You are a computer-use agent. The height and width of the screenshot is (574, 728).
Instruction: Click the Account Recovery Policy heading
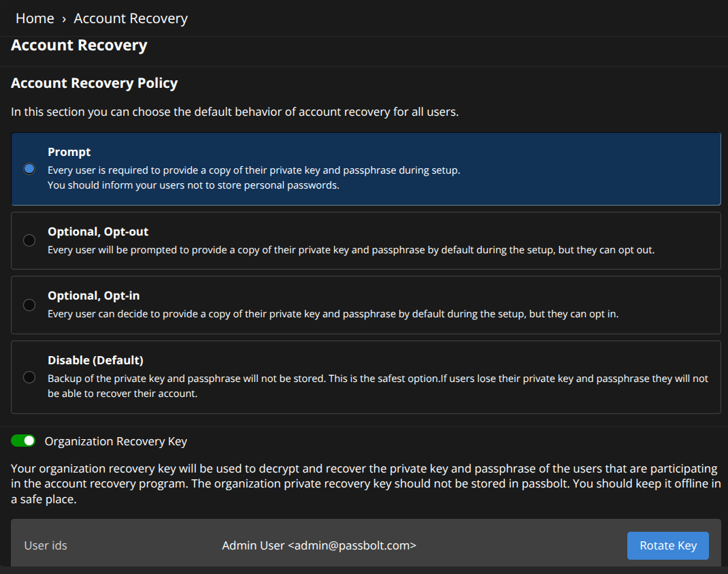point(95,83)
